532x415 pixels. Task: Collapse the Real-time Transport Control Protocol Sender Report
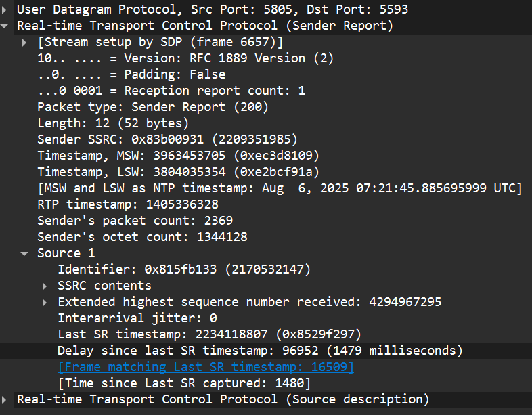pos(5,26)
